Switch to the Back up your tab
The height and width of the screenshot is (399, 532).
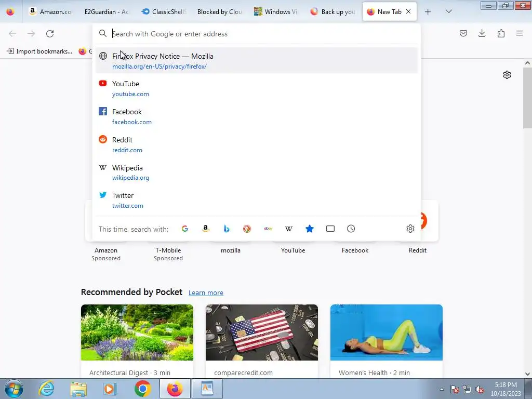tap(333, 11)
